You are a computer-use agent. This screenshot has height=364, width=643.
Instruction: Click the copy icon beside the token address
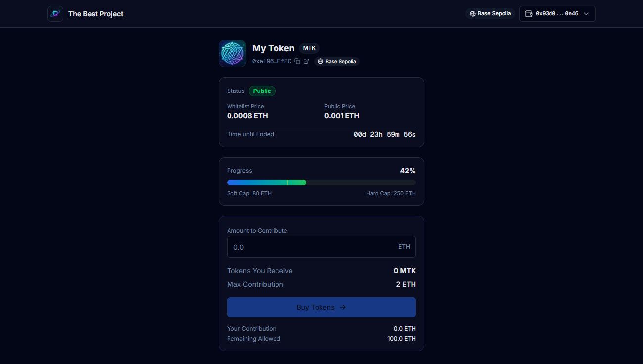click(x=297, y=61)
